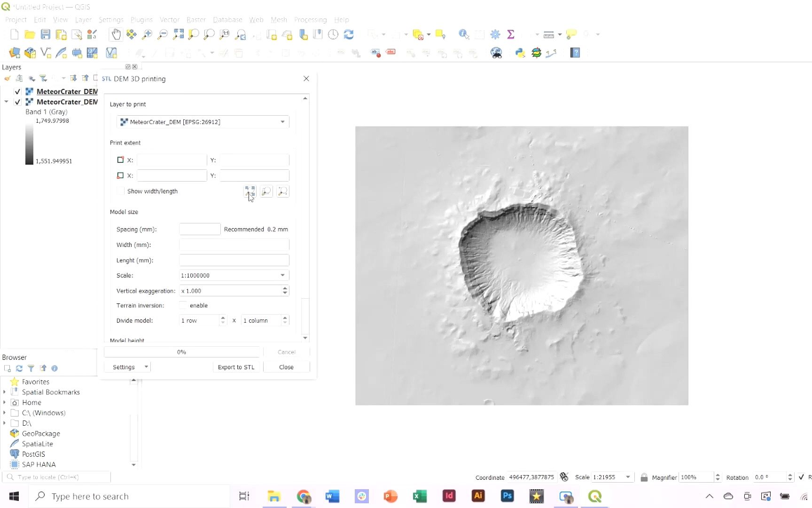812x508 pixels.
Task: Check the Show width/length box
Action: point(120,191)
